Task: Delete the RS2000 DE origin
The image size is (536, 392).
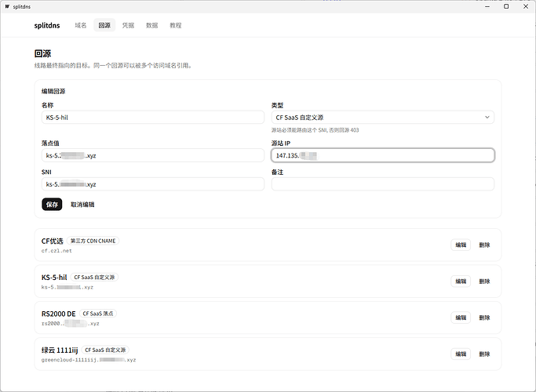Action: pyautogui.click(x=484, y=318)
